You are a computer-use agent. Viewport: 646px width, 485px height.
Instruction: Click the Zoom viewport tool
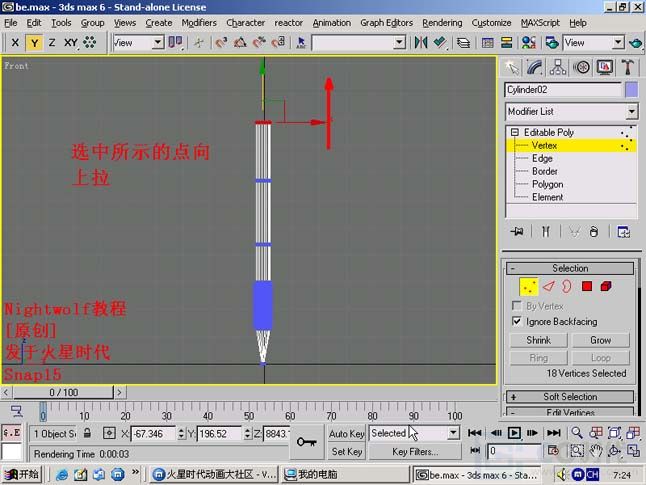(x=577, y=433)
